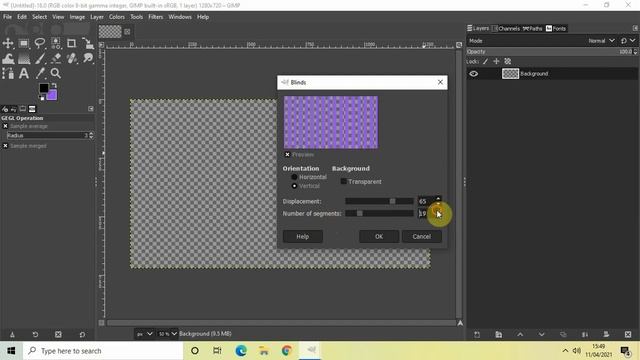Switch to the Fonts tab
The height and width of the screenshot is (360, 640).
click(556, 28)
